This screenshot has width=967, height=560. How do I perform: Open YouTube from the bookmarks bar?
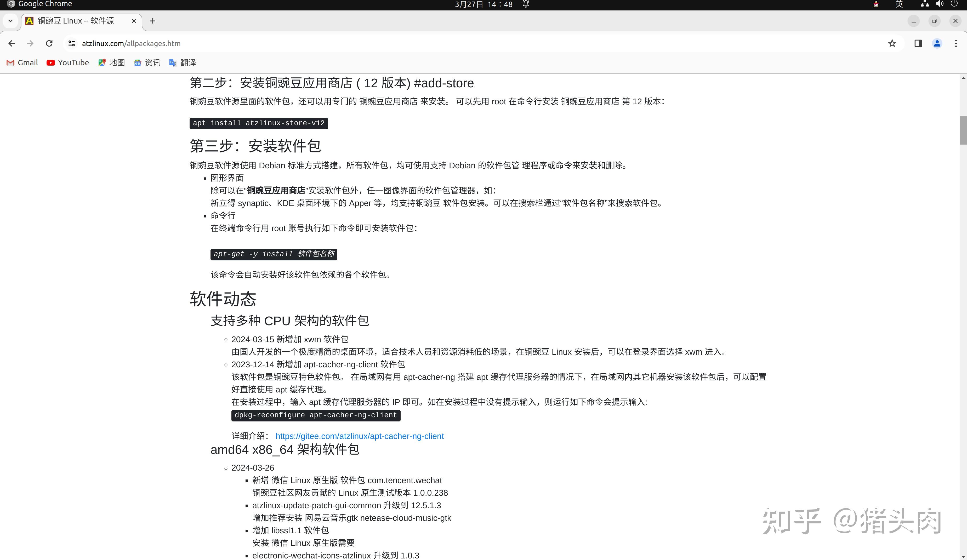coord(67,62)
